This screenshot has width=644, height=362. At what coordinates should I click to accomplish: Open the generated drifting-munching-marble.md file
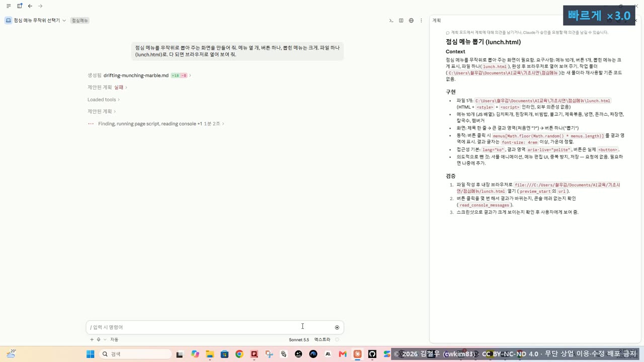click(x=136, y=75)
